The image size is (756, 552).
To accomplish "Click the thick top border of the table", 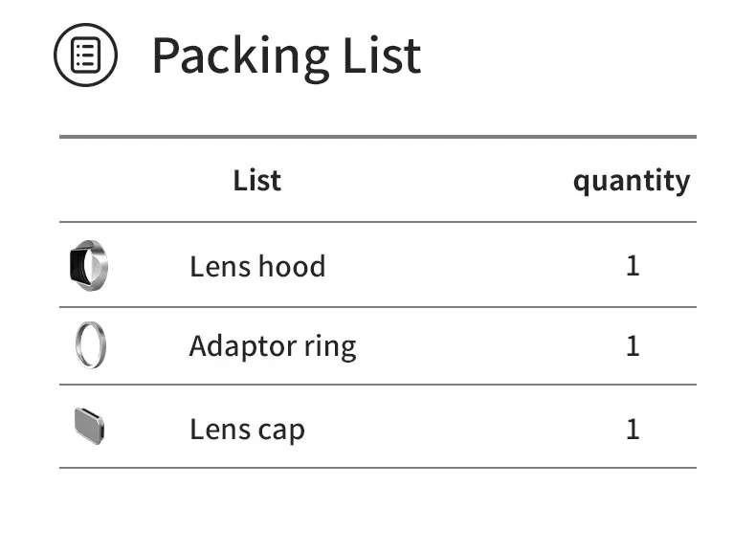I will click(x=377, y=137).
